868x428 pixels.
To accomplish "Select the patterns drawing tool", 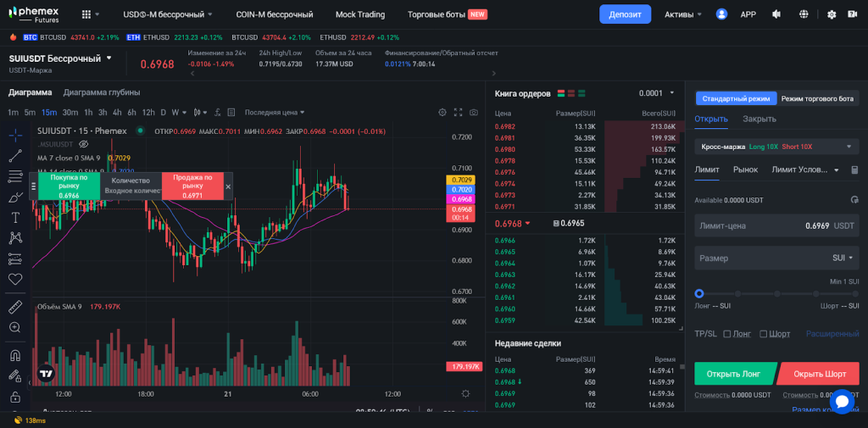I will coord(15,238).
